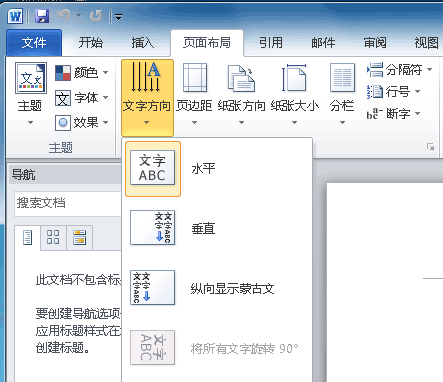This screenshot has width=443, height=382.
Task: Click the Save icon in quick access toolbar
Action: click(x=42, y=16)
